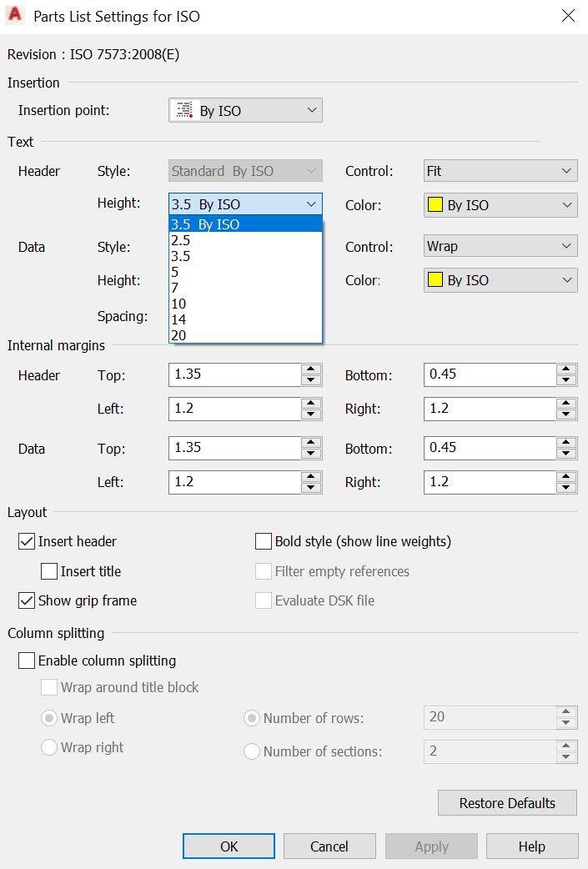Increase Header Top margin with up arrow
The height and width of the screenshot is (869, 588).
click(311, 369)
